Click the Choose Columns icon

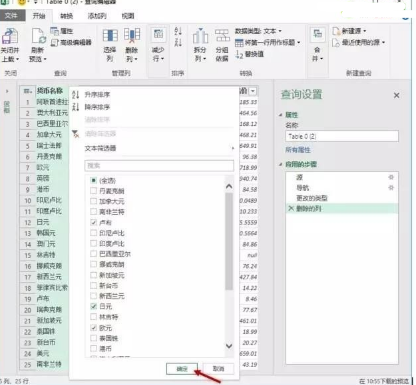pos(110,36)
